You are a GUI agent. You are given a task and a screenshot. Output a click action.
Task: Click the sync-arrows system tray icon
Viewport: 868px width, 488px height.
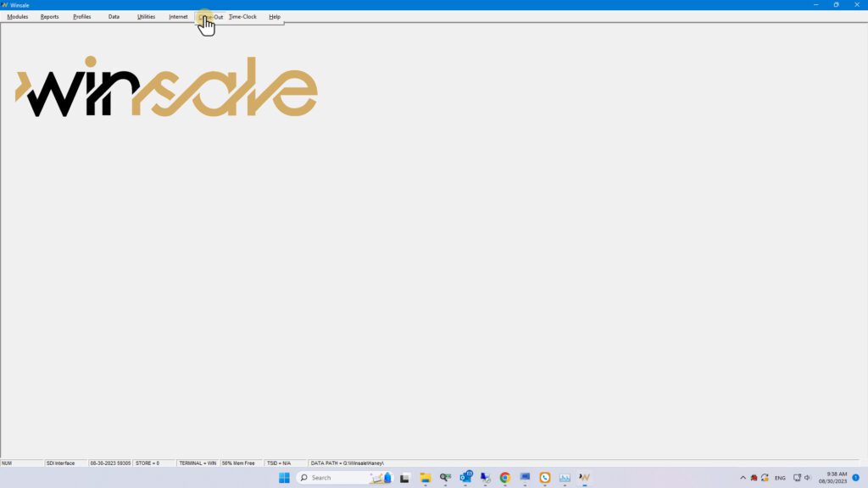765,478
